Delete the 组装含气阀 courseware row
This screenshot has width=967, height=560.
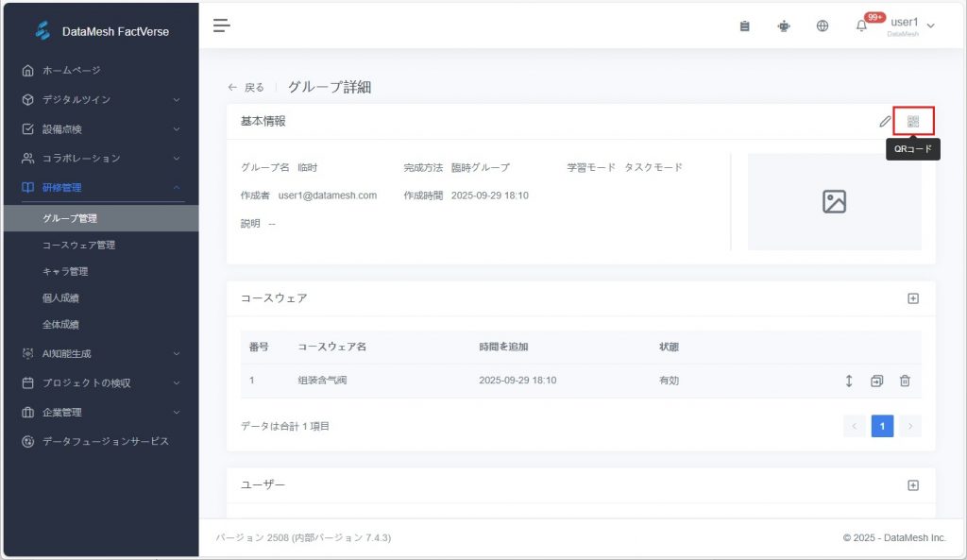pyautogui.click(x=905, y=381)
